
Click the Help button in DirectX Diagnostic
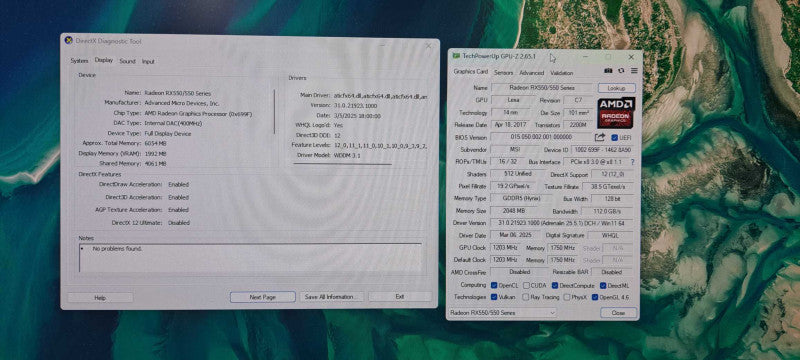pyautogui.click(x=100, y=297)
